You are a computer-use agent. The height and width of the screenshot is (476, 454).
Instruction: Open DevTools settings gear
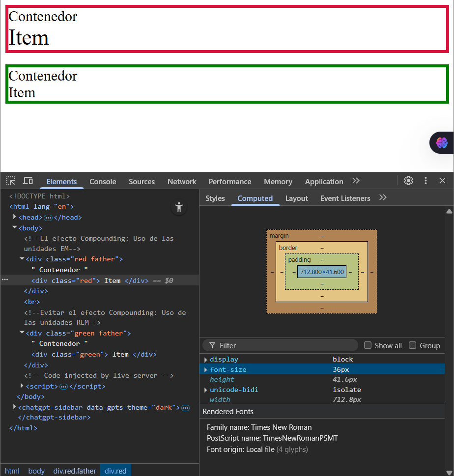click(408, 181)
